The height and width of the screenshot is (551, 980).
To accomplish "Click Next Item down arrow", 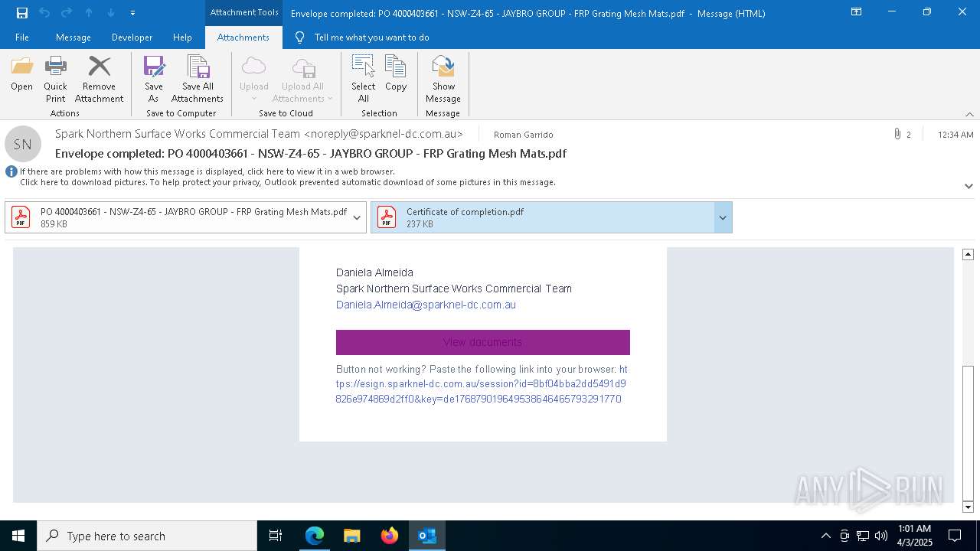I will click(x=111, y=12).
